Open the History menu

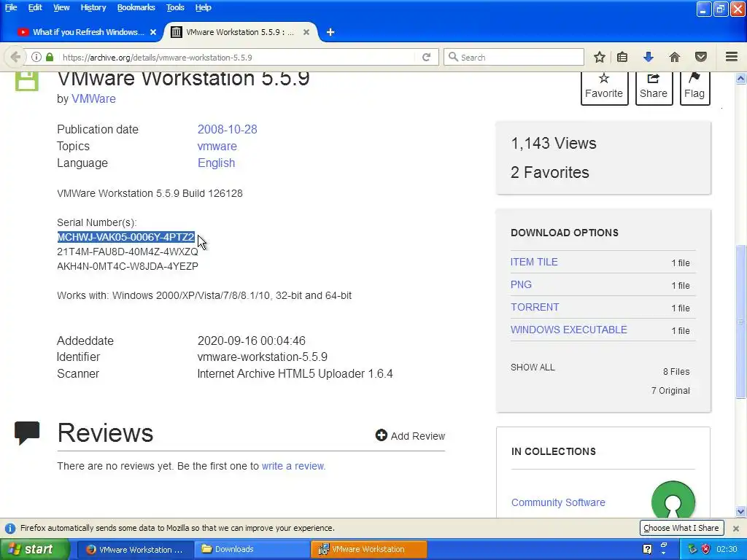pos(93,7)
